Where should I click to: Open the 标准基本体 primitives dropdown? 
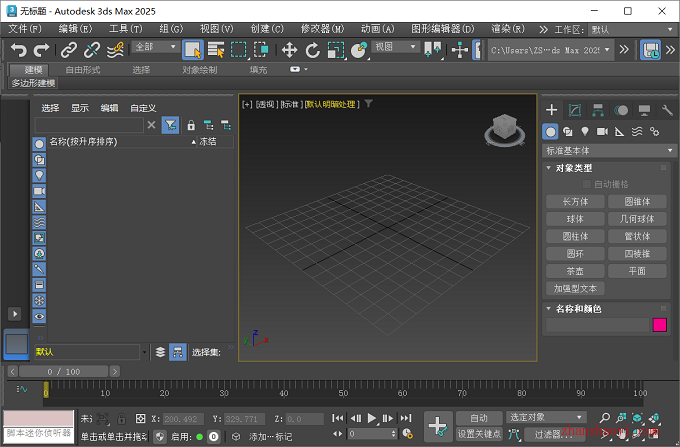coord(609,151)
